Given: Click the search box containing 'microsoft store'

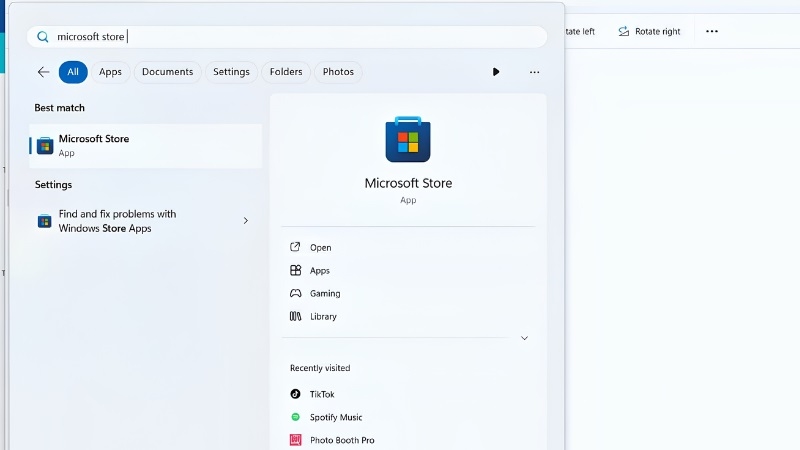Looking at the screenshot, I should click(287, 37).
